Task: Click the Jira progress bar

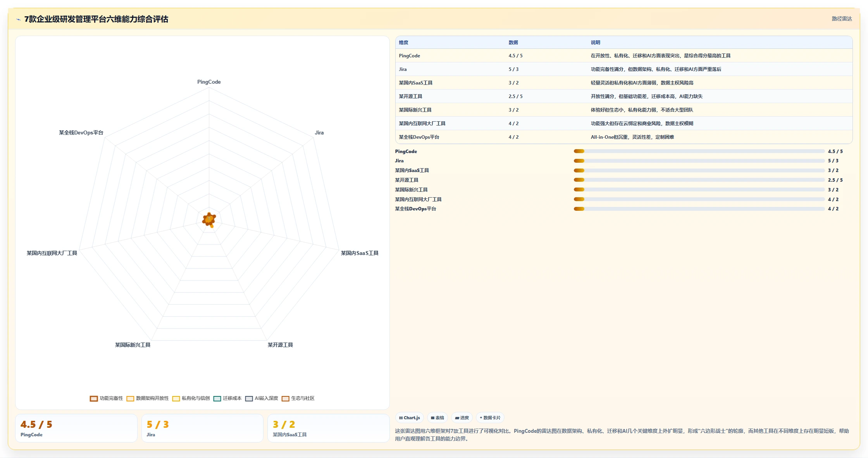Action: (699, 160)
